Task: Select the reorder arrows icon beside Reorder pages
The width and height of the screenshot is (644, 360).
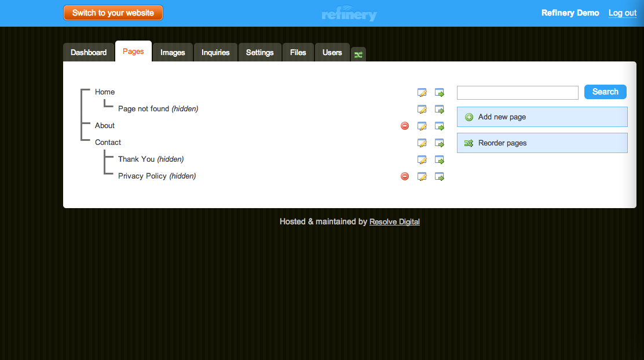Action: click(x=469, y=143)
